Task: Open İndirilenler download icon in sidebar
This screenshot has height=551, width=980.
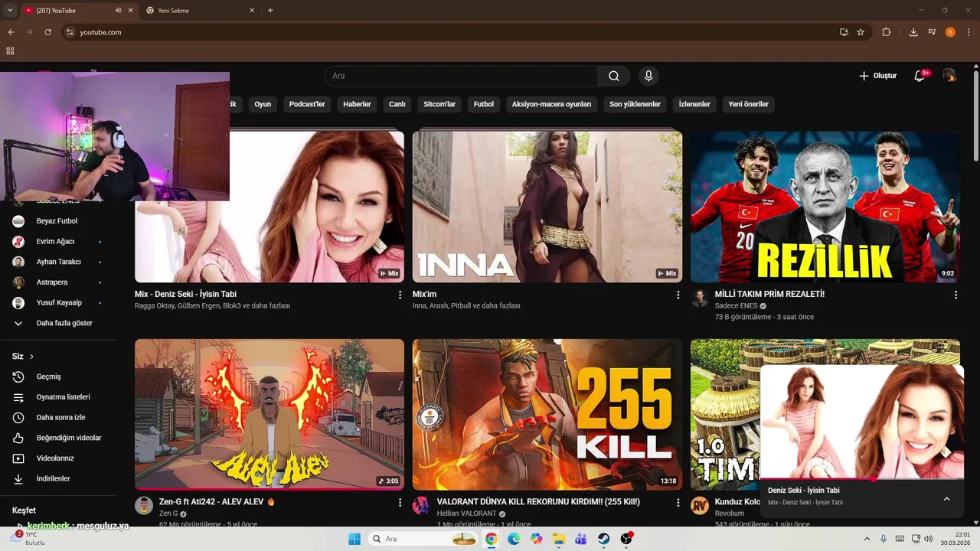Action: click(x=18, y=478)
